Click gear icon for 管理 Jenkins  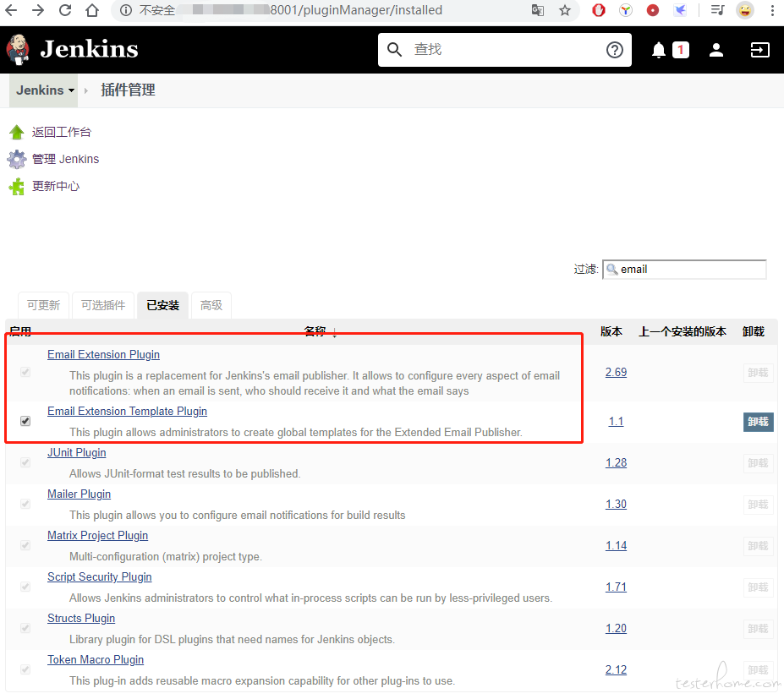tap(17, 160)
